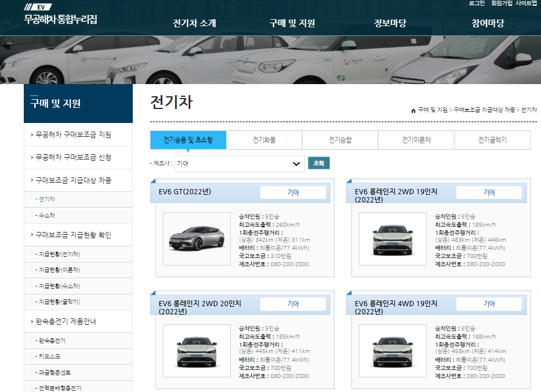This screenshot has width=541, height=392.
Task: Open the 사이트맵 link
Action: pyautogui.click(x=526, y=3)
